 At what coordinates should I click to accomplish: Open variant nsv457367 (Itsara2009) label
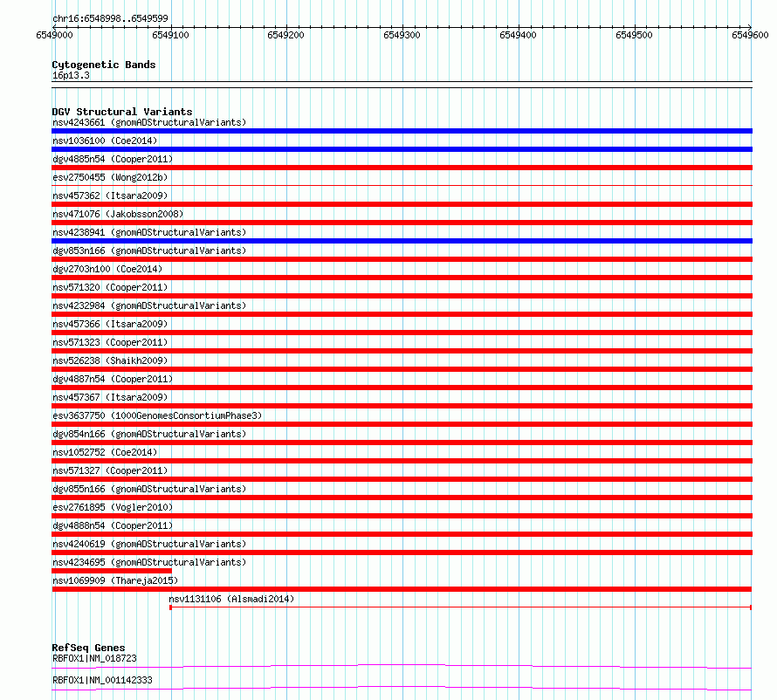(x=110, y=397)
